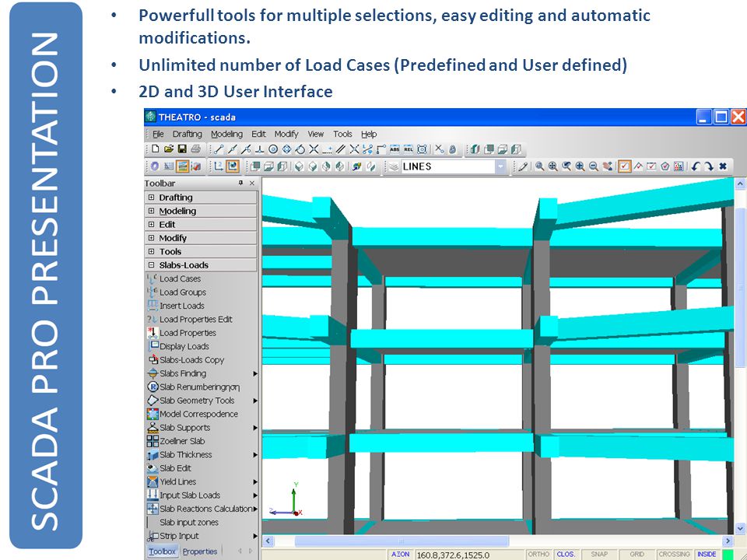Image resolution: width=747 pixels, height=560 pixels.
Task: Click the X delete icon after redo
Action: [723, 166]
